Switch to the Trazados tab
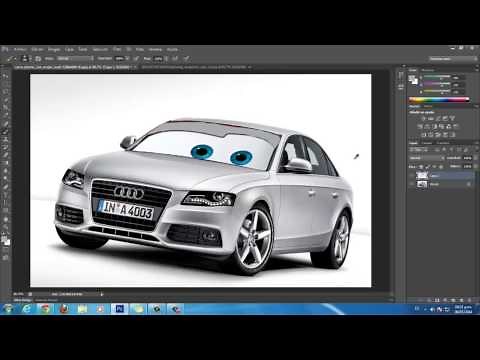 tap(443, 143)
